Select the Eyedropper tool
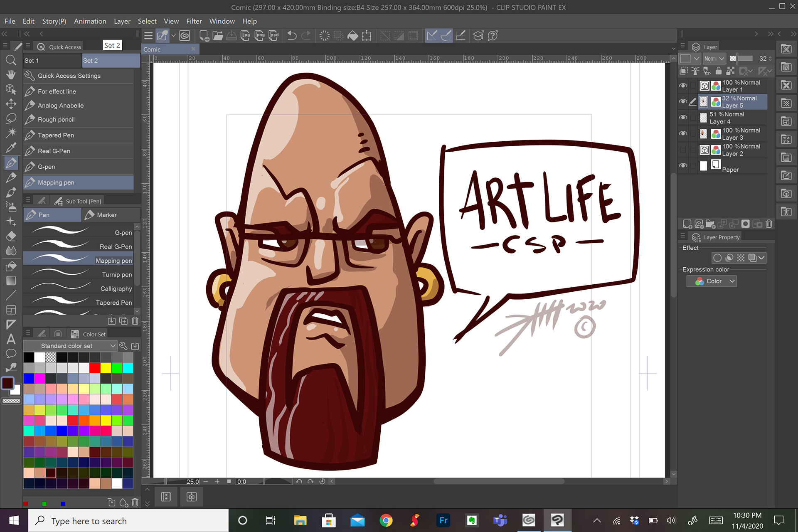Viewport: 798px width, 532px height. pyautogui.click(x=11, y=148)
